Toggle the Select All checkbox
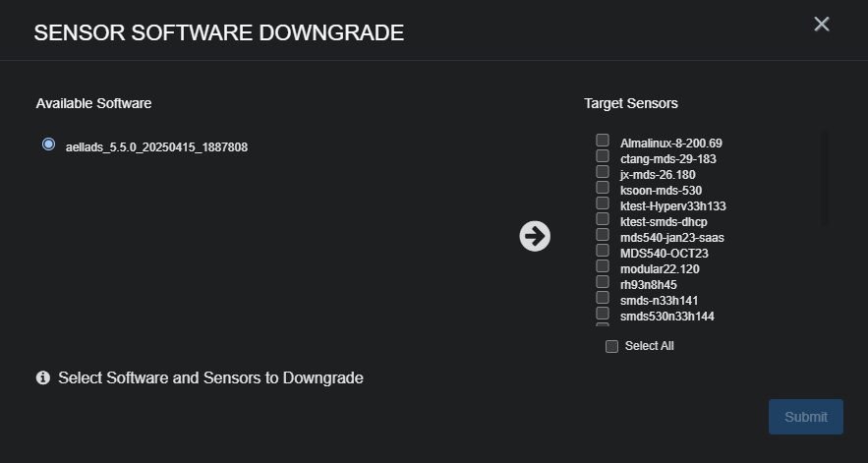868x463 pixels. 612,346
